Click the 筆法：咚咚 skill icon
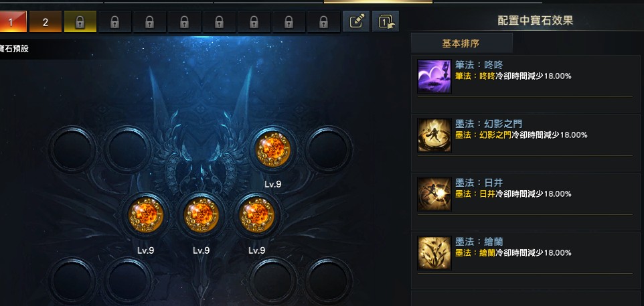644x306 pixels. coord(434,76)
